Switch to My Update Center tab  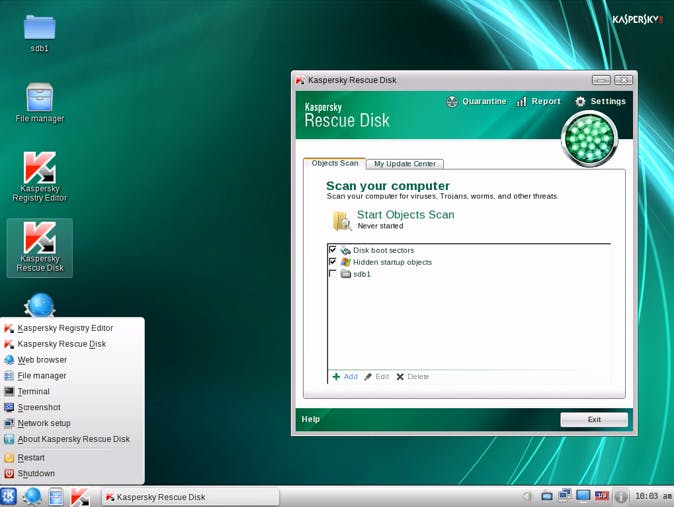(x=404, y=164)
